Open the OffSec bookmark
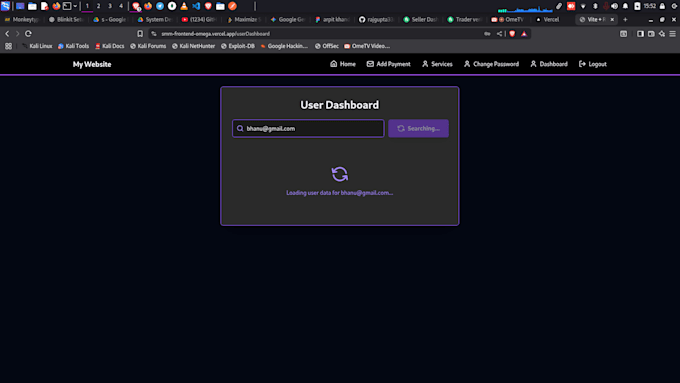The image size is (680, 383). (x=327, y=46)
